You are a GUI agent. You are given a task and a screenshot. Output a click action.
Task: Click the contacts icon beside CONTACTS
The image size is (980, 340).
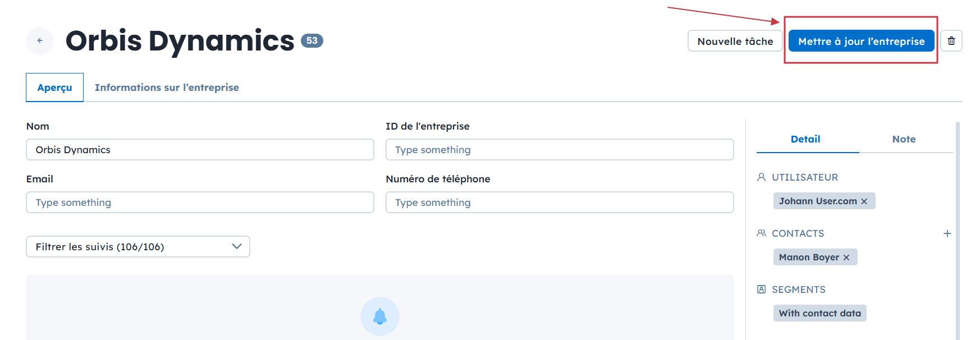coord(762,233)
